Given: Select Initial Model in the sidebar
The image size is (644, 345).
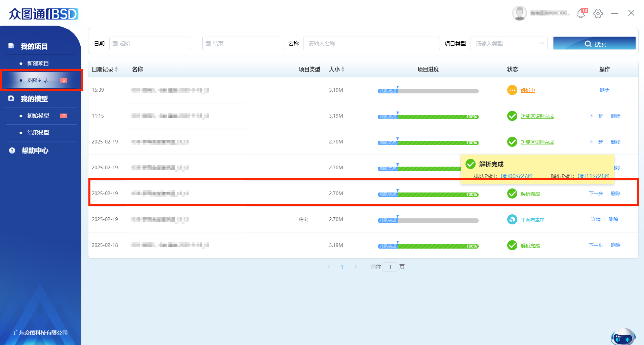Looking at the screenshot, I should click(x=38, y=116).
